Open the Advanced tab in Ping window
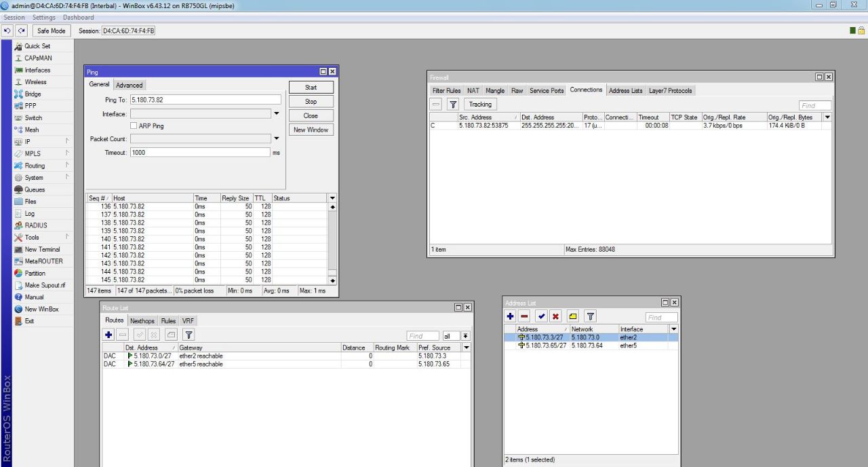 point(129,85)
